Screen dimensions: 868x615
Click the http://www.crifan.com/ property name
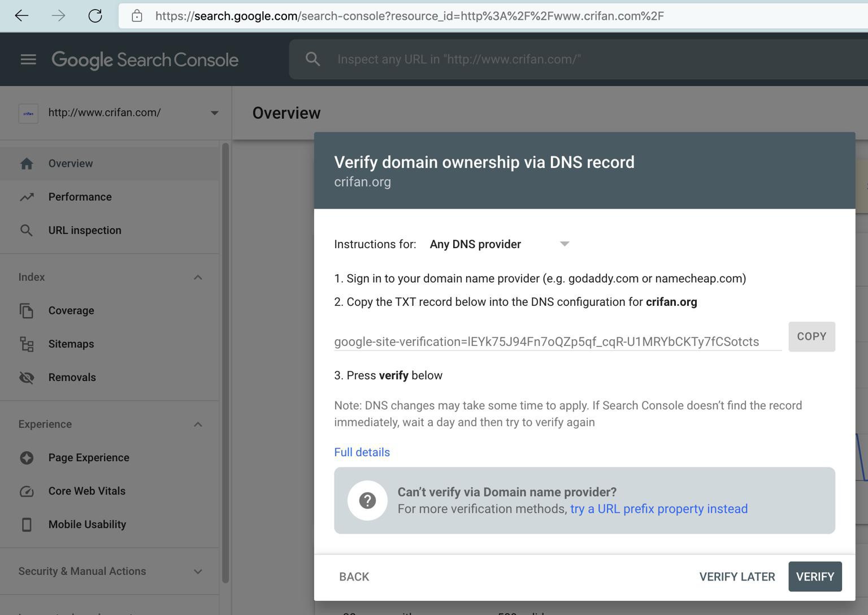coord(105,112)
